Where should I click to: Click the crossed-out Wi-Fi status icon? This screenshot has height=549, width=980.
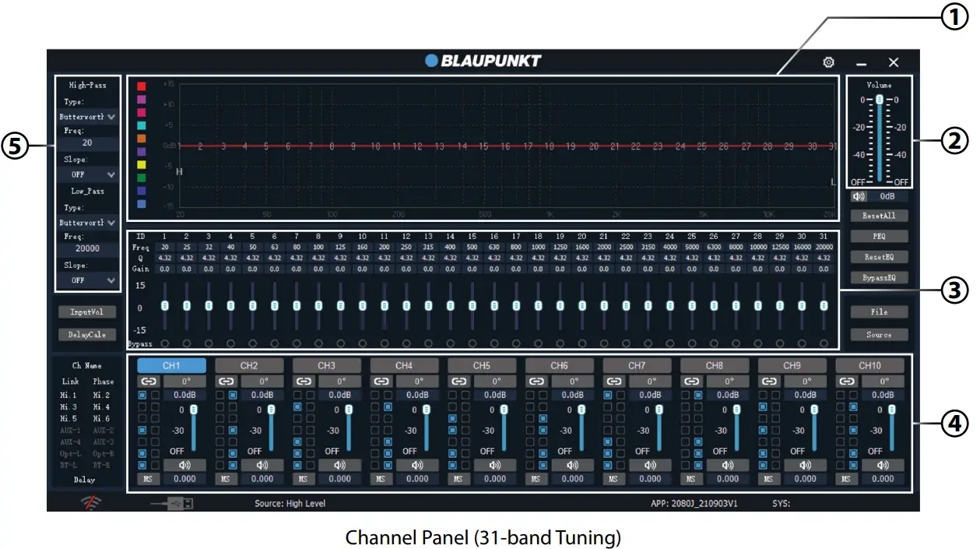(x=90, y=503)
